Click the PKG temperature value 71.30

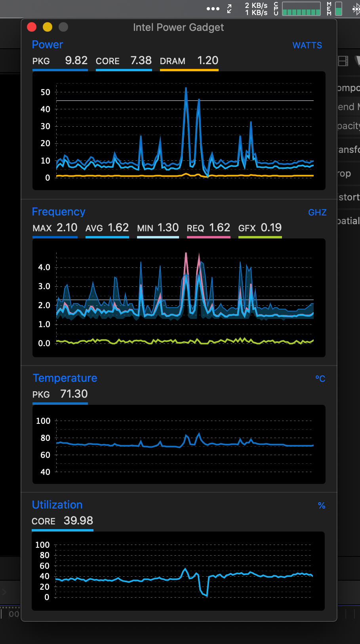click(x=74, y=394)
